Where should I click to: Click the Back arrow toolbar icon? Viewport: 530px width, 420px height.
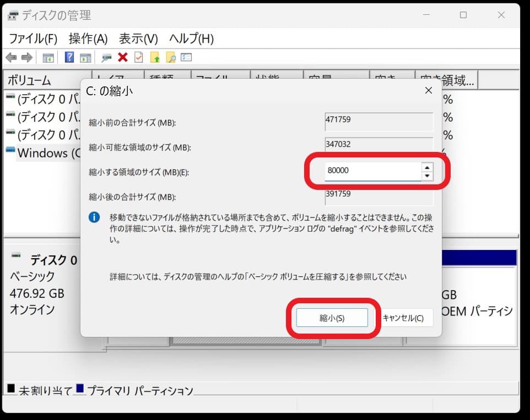tap(11, 57)
